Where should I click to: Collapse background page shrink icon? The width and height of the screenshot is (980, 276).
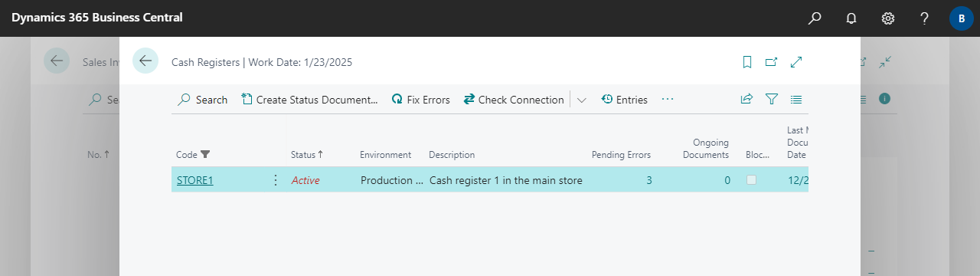885,62
